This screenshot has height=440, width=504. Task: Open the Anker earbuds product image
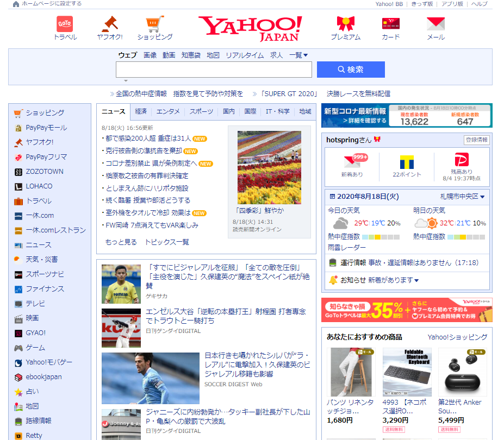(463, 372)
